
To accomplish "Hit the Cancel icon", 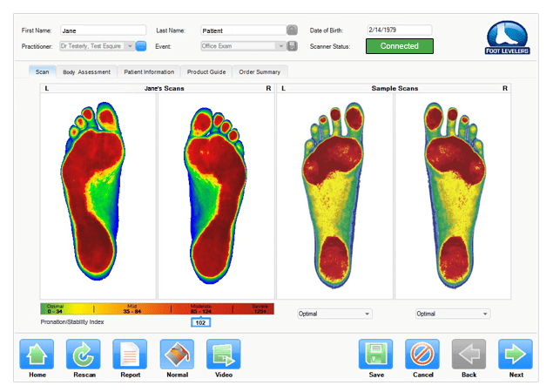I will 422,355.
